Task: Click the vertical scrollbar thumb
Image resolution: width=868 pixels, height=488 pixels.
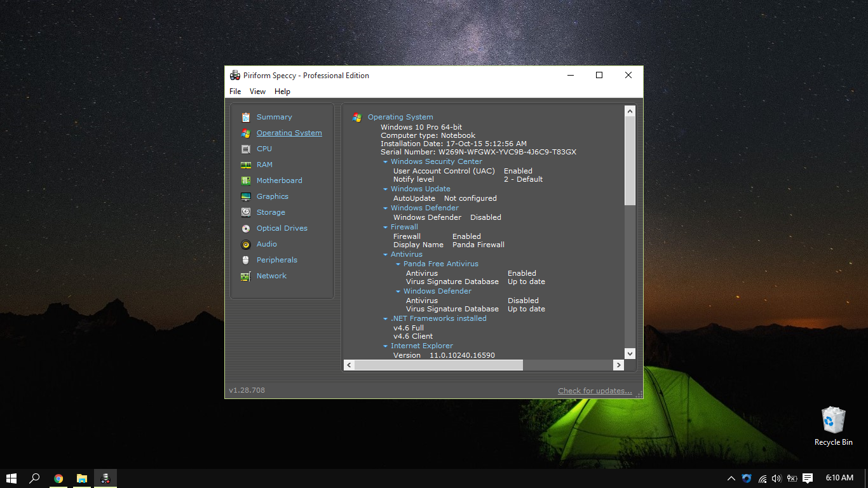Action: [x=630, y=161]
